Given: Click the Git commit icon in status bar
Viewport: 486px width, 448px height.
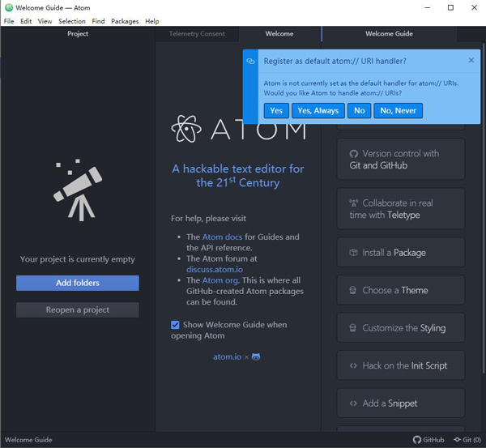Looking at the screenshot, I should [457, 440].
